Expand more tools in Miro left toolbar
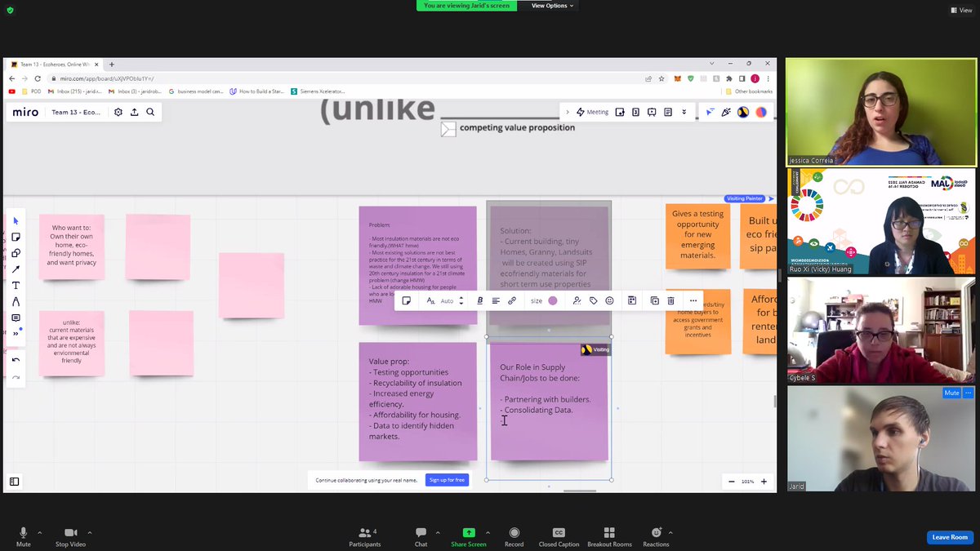 coord(16,333)
